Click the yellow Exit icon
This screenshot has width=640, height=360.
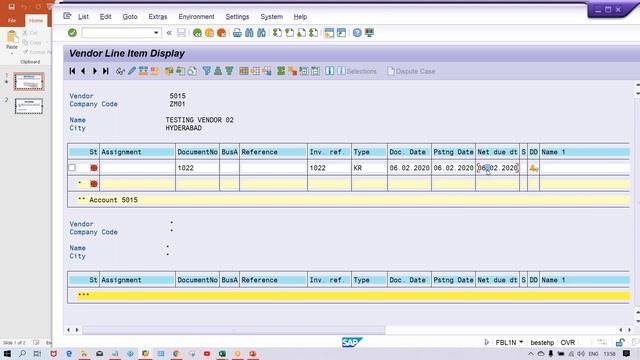point(209,33)
